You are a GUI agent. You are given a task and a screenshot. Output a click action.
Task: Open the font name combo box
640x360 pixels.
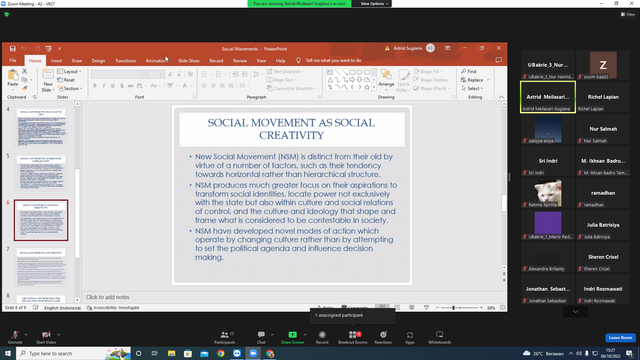click(119, 74)
